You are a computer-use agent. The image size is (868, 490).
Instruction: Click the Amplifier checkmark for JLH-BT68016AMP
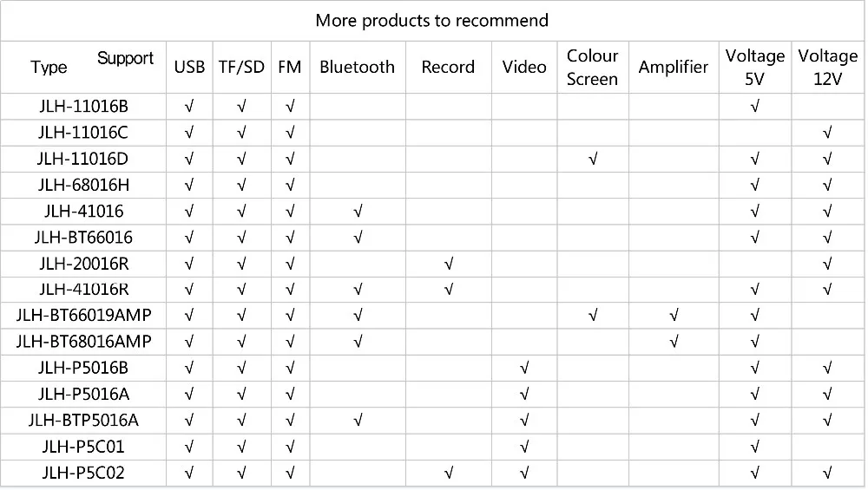pos(674,342)
